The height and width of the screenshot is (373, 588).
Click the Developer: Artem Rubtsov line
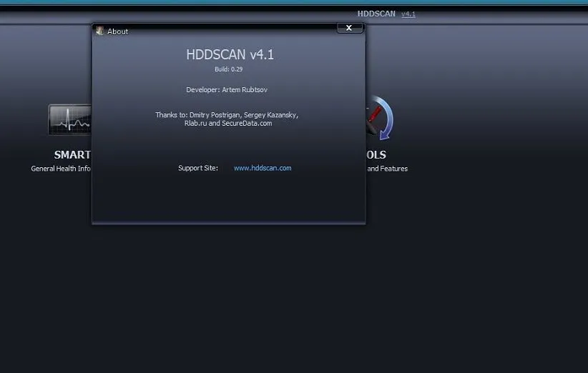tap(227, 90)
